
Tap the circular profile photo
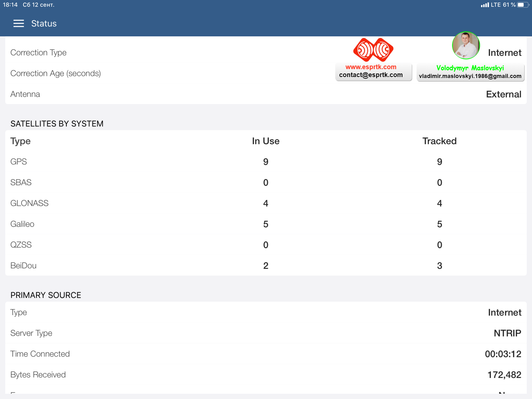point(466,45)
